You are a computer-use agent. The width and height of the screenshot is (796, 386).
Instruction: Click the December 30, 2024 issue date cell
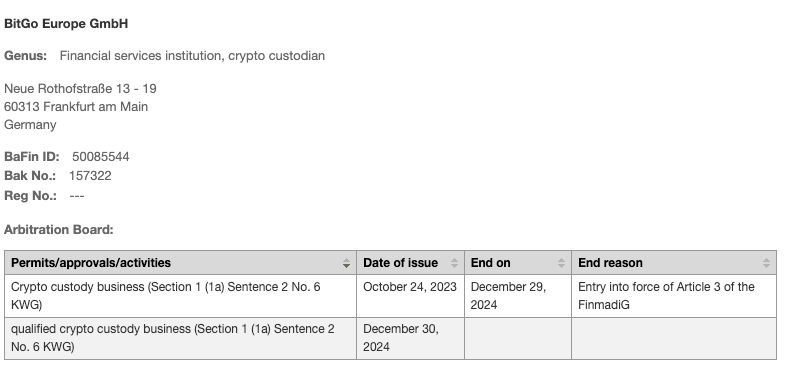point(410,338)
